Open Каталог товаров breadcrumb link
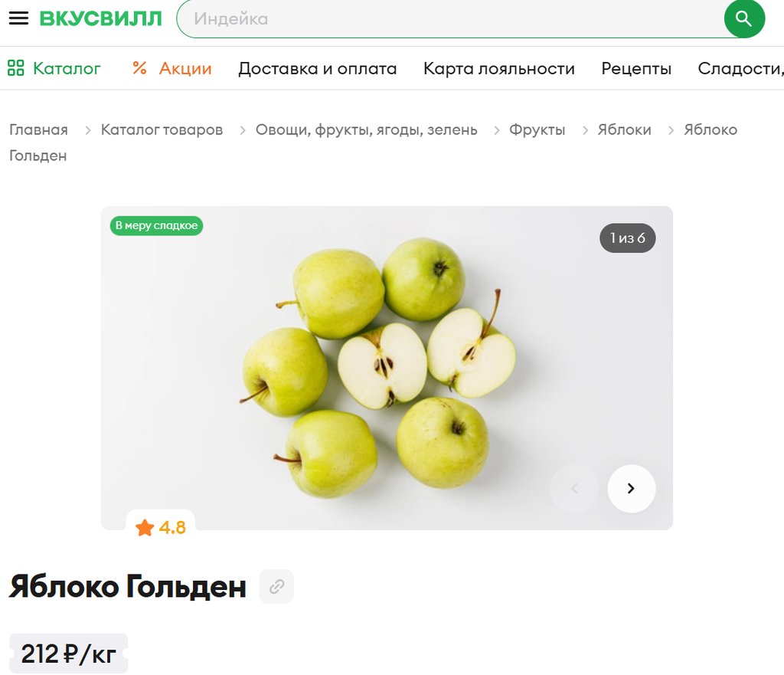The width and height of the screenshot is (784, 675). (162, 130)
